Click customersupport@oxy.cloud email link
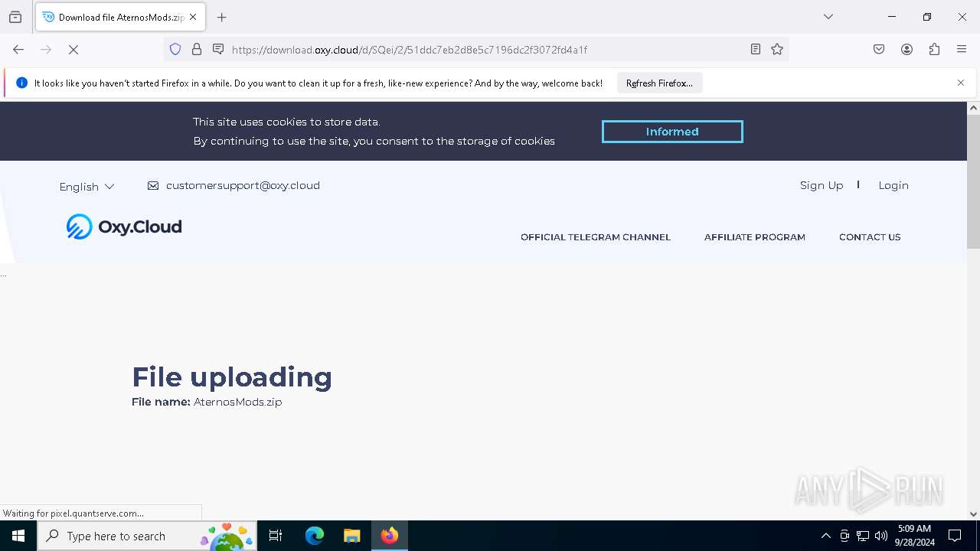The image size is (980, 551). pyautogui.click(x=243, y=185)
